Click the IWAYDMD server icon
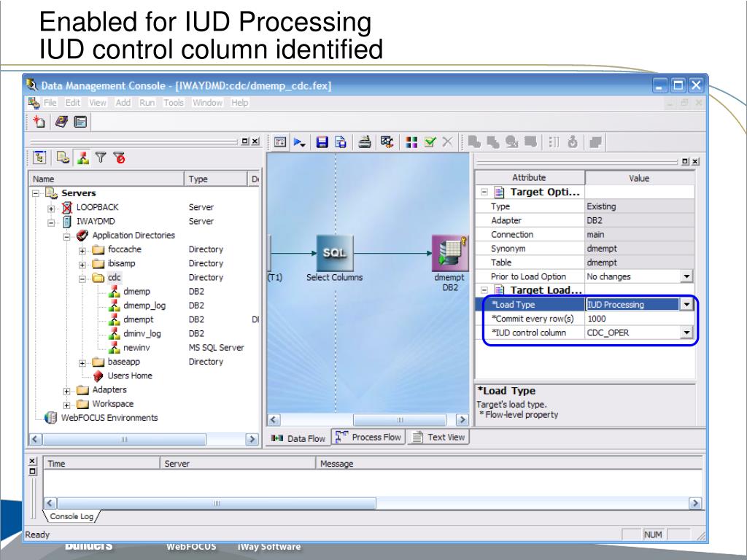The image size is (747, 560). tap(67, 222)
